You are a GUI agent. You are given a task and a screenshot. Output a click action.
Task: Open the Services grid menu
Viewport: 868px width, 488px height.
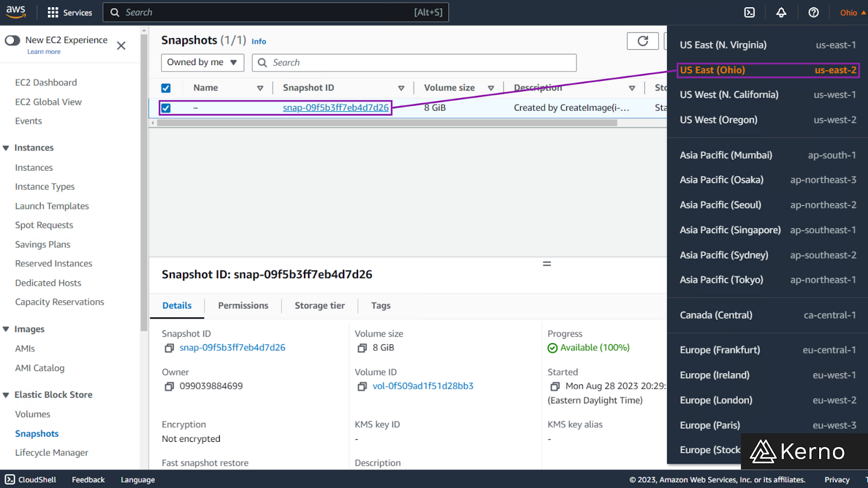pyautogui.click(x=69, y=12)
